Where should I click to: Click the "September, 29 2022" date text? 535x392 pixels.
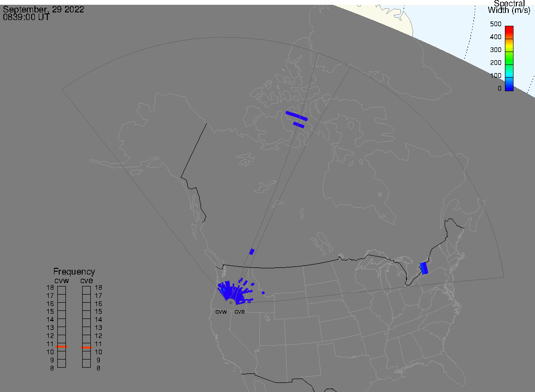click(43, 9)
